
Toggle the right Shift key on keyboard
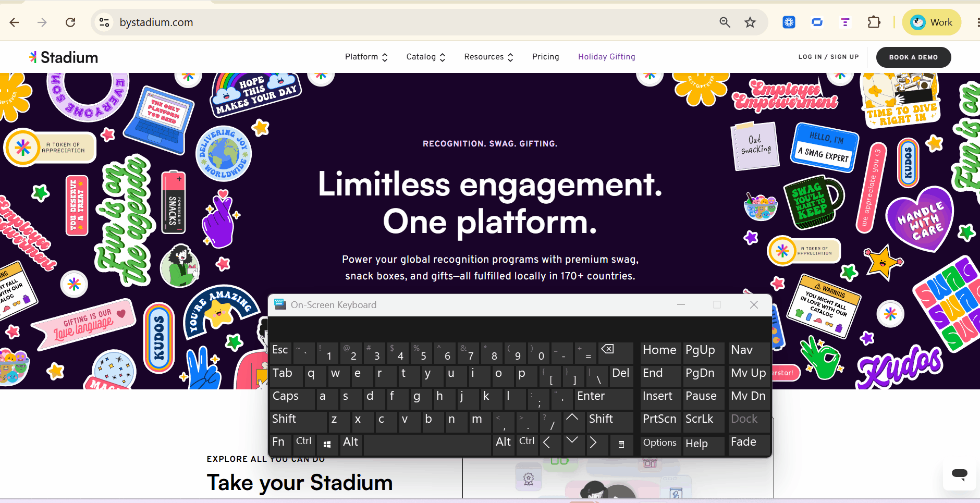609,422
